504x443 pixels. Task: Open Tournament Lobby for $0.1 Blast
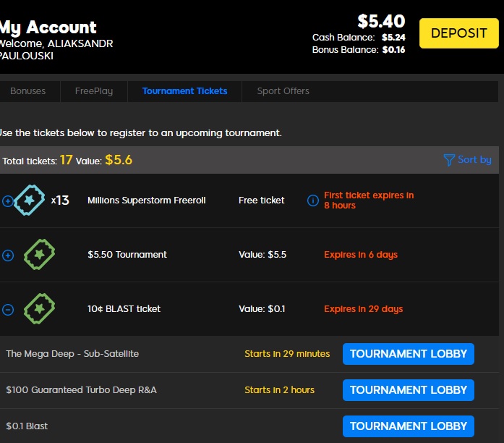[408, 426]
